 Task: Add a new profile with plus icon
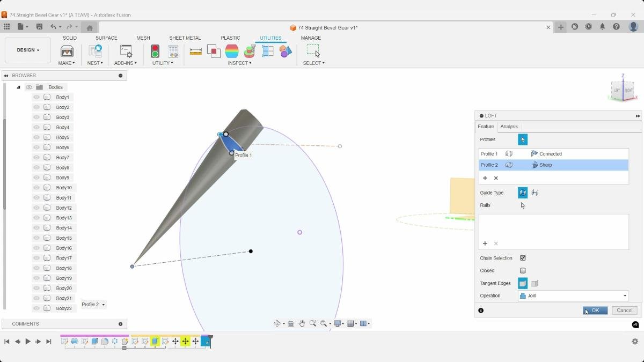485,178
